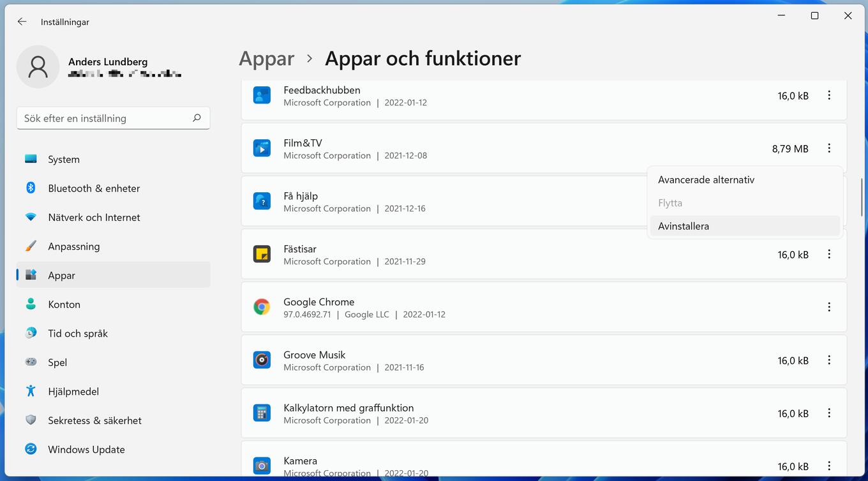Select the Appar category
Screen dimensions: 868x481
tap(113, 275)
